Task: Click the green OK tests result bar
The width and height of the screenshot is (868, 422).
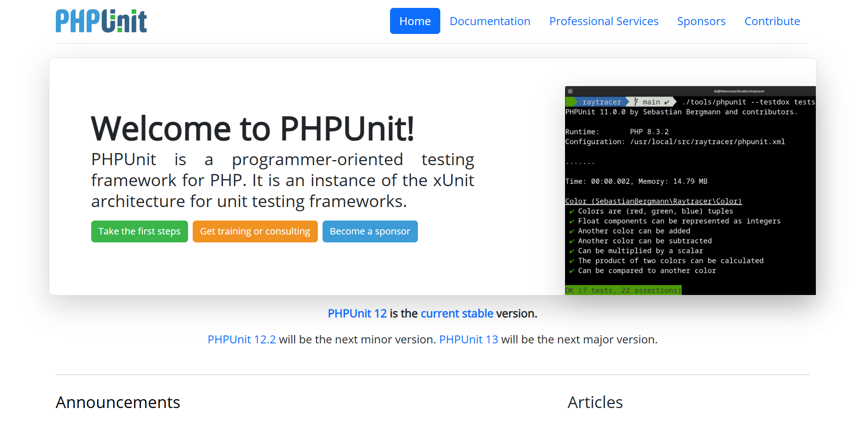Action: pyautogui.click(x=623, y=290)
